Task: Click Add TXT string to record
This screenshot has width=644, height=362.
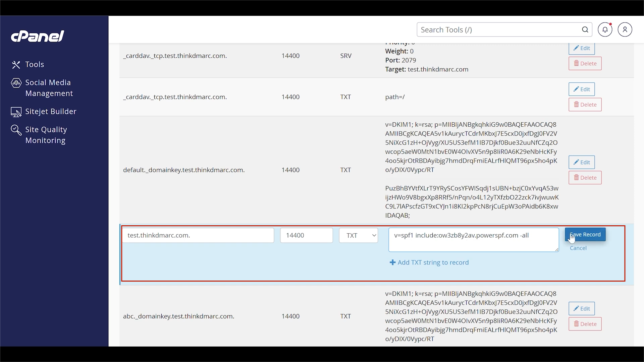Action: 429,262
